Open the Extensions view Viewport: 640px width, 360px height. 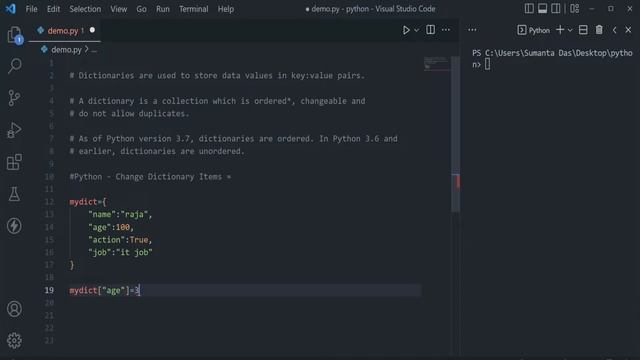[x=14, y=162]
